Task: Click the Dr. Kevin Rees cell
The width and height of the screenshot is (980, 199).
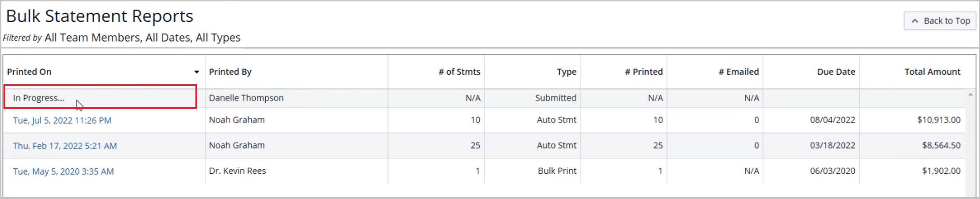Action: [237, 171]
